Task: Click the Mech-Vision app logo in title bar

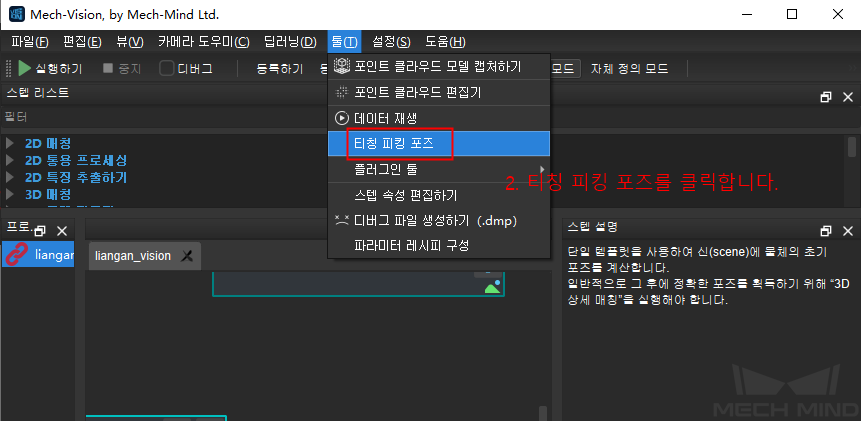Action: [x=16, y=15]
